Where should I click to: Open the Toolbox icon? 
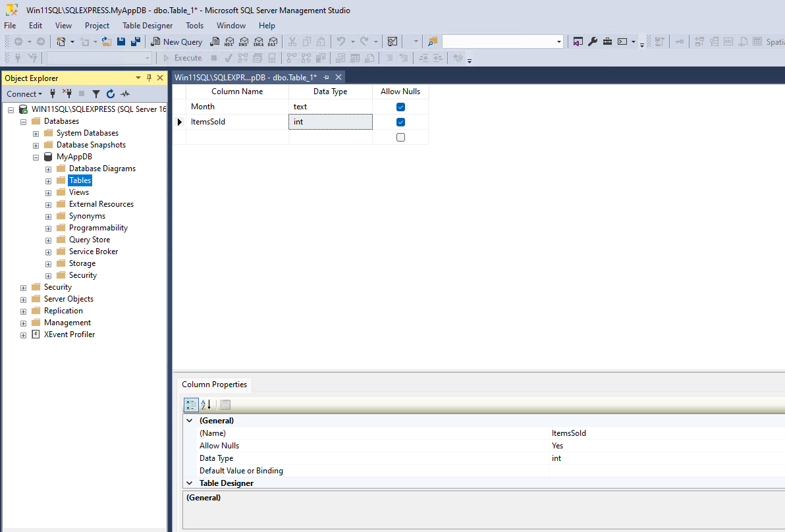(x=607, y=41)
